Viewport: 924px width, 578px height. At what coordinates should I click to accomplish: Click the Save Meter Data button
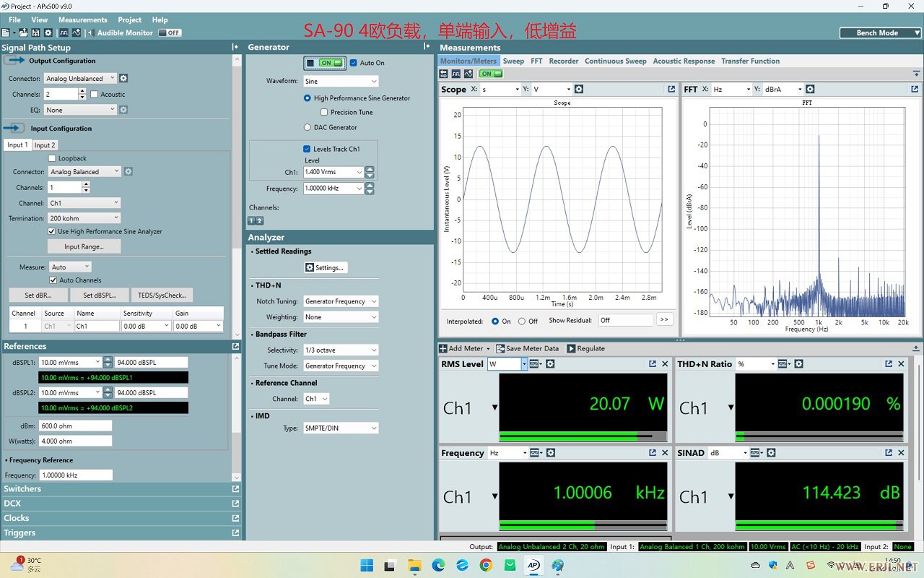(527, 348)
